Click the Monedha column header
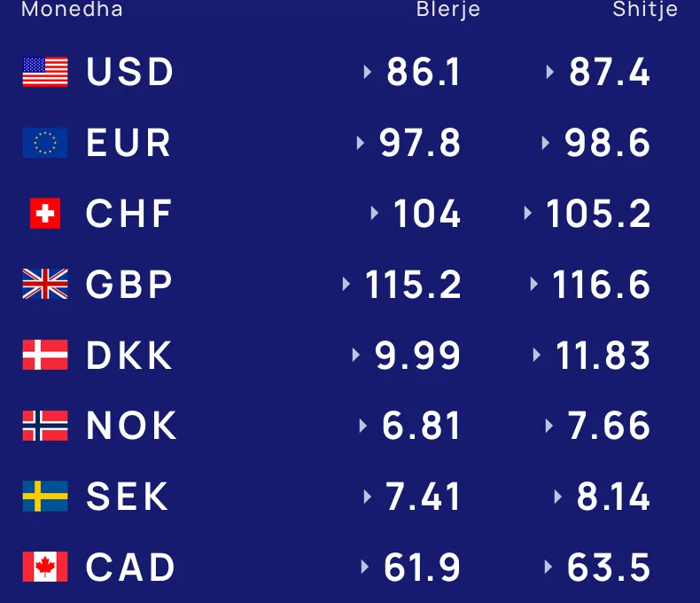The width and height of the screenshot is (700, 603). (72, 10)
